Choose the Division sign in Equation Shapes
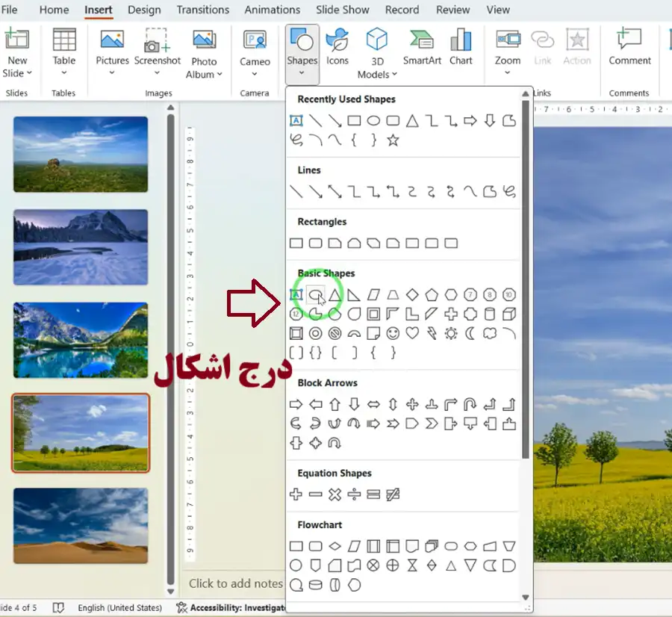This screenshot has width=672, height=617. (354, 494)
